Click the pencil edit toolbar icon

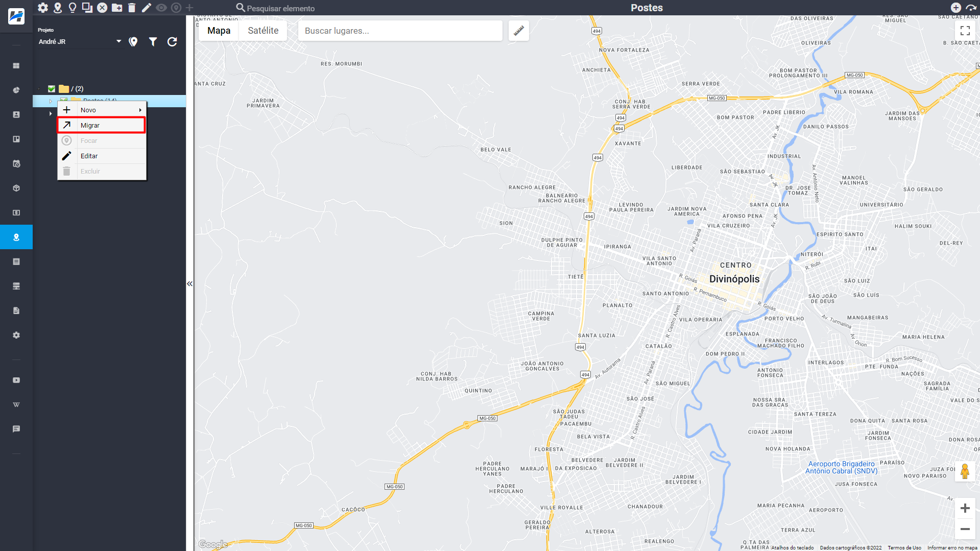pyautogui.click(x=147, y=8)
